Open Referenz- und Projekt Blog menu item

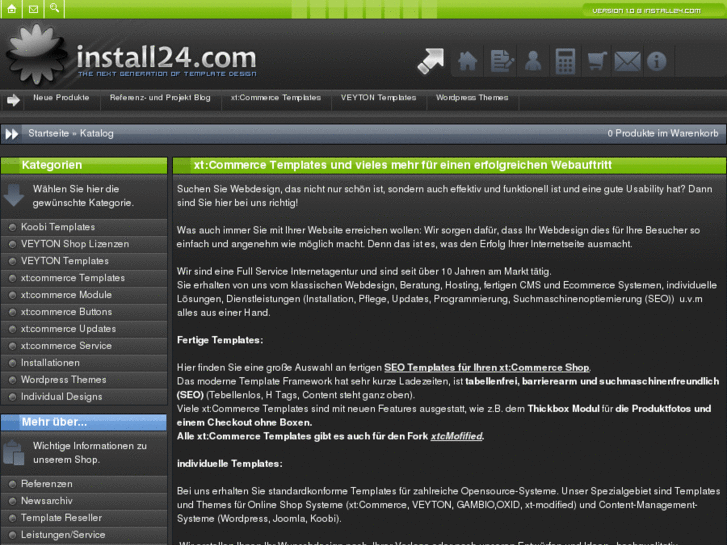pos(160,97)
